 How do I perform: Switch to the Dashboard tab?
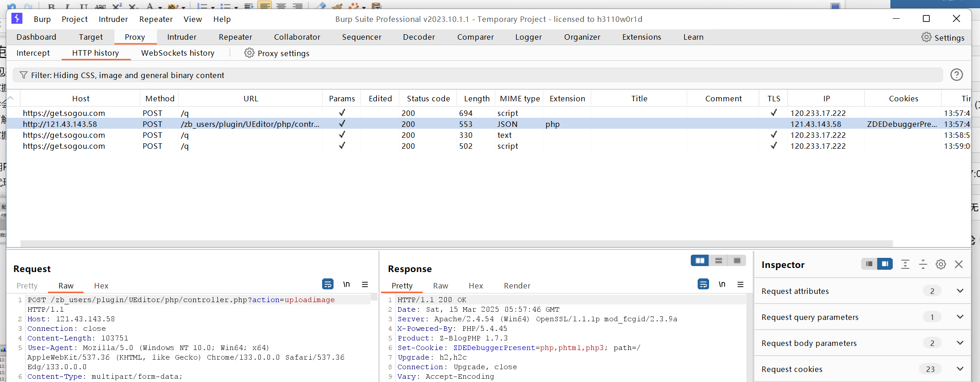(36, 37)
